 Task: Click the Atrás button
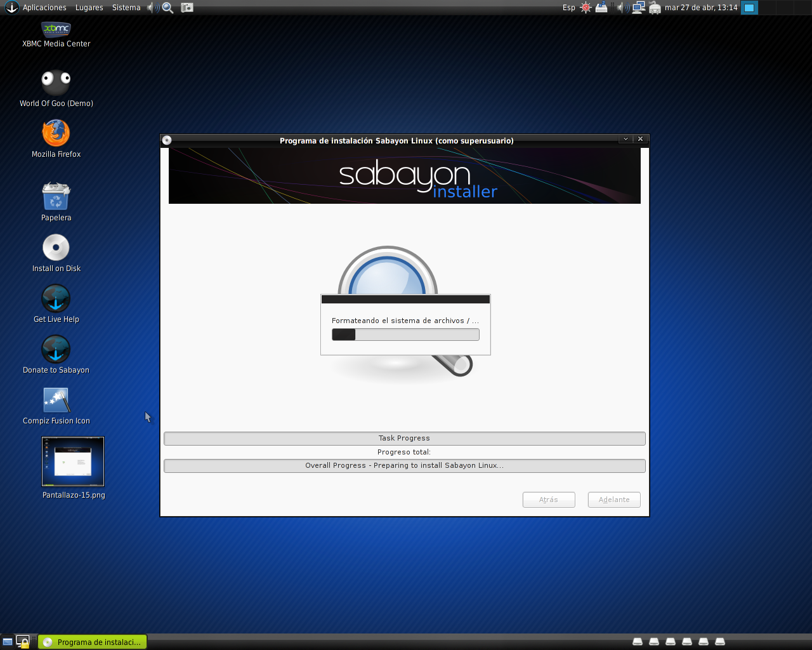549,500
